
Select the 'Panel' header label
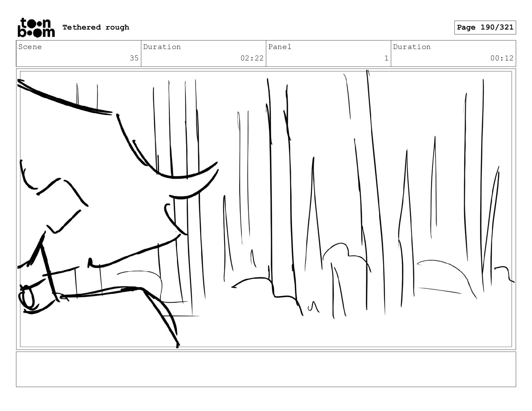(280, 47)
